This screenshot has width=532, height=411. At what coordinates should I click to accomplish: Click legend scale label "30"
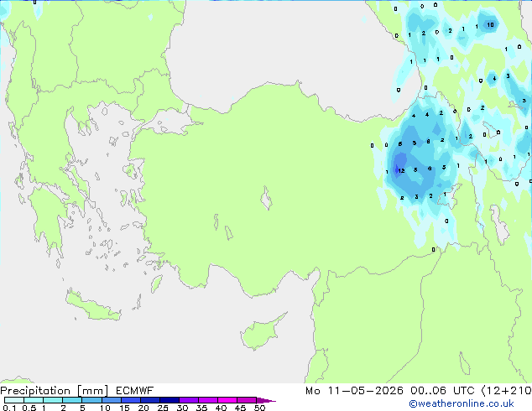tap(182, 408)
